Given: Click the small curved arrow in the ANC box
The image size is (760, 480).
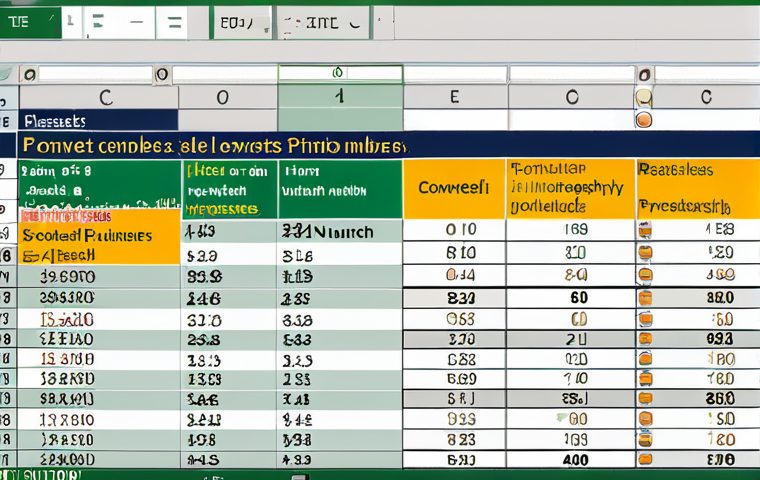Looking at the screenshot, I should coord(355,23).
